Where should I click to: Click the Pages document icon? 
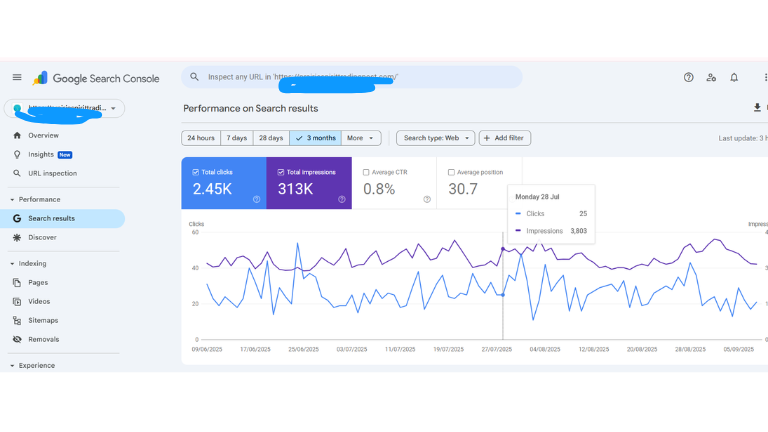tap(17, 283)
